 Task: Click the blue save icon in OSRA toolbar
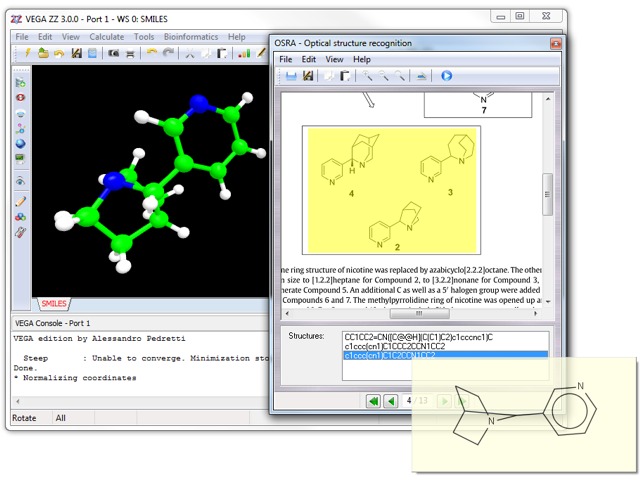(x=291, y=76)
